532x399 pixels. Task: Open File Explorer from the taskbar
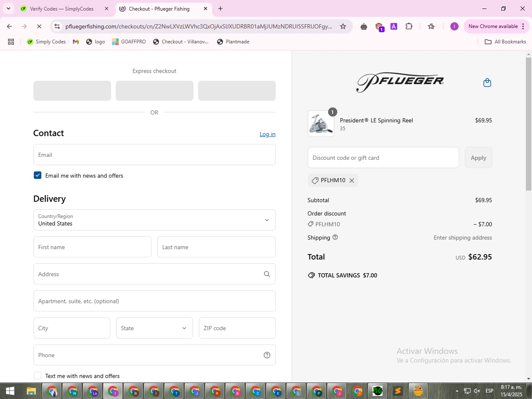(31, 391)
